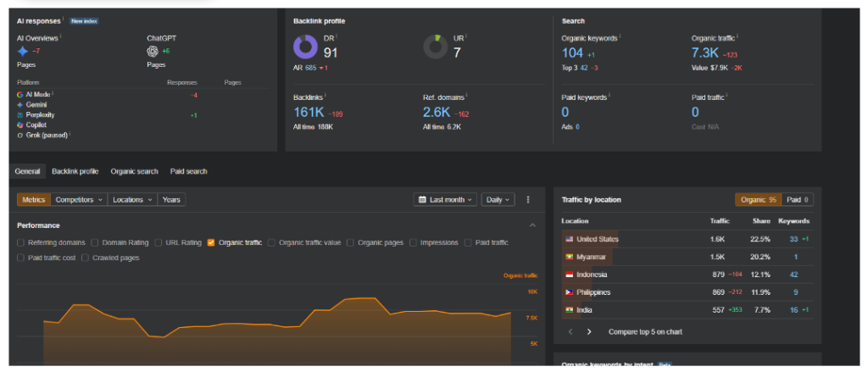Enable the Impressions checkbox
Image resolution: width=868 pixels, height=372 pixels.
point(413,242)
